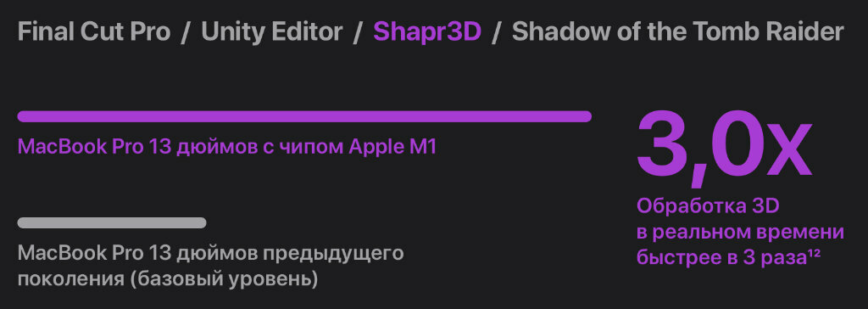
Task: Click the text (базовый уровень)
Action: point(224,278)
